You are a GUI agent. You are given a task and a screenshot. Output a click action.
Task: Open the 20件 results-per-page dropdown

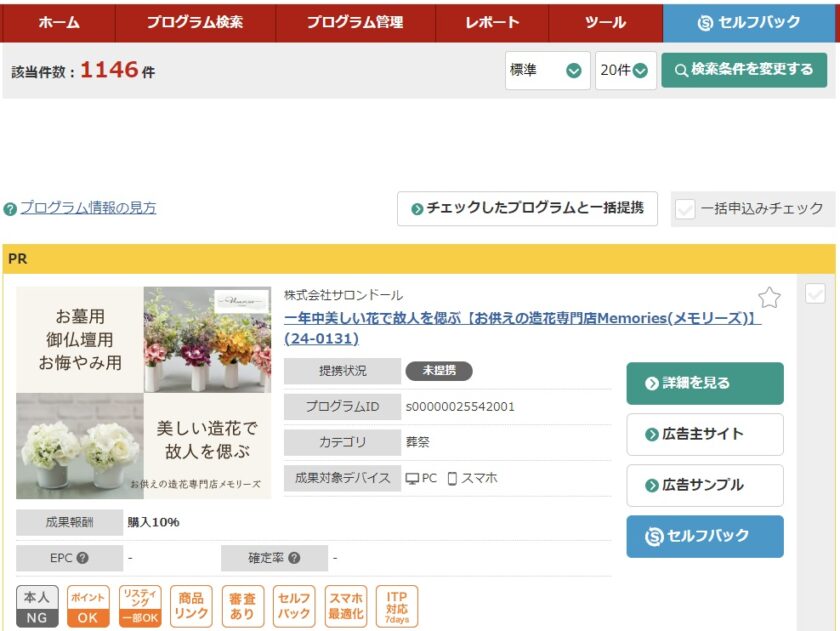click(625, 70)
